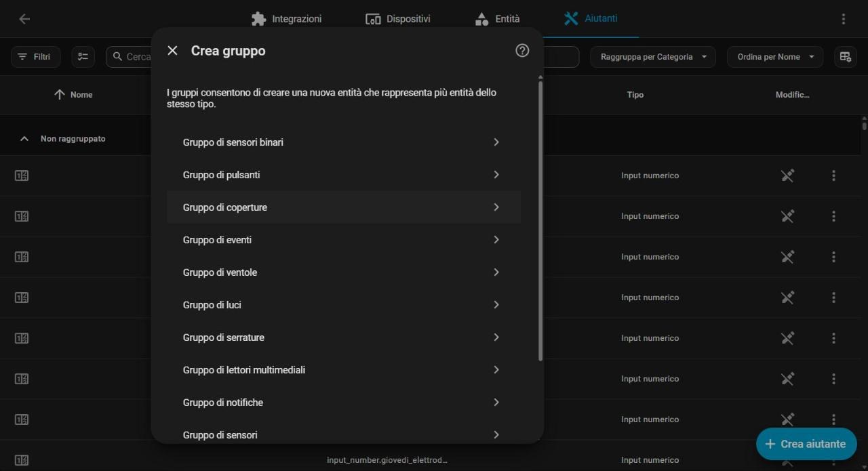Choose Gruppo di luci

pos(344,305)
